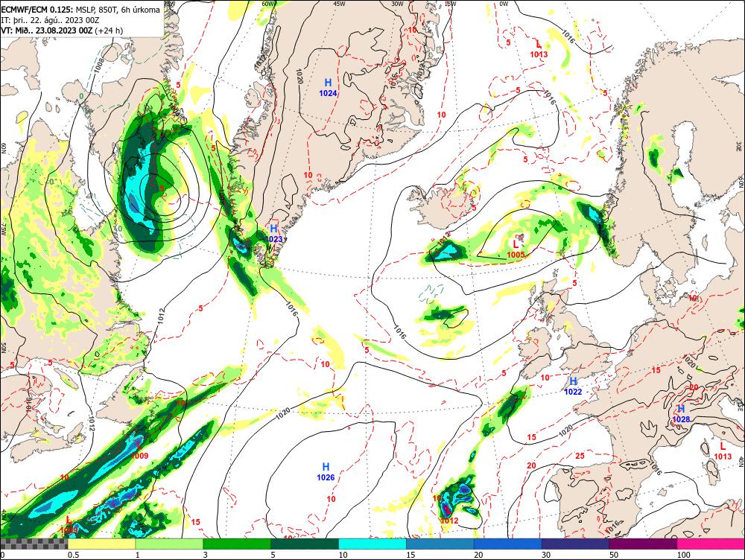The height and width of the screenshot is (560, 745).
Task: Click the '1008' isobar label at top left
Action: click(x=98, y=65)
